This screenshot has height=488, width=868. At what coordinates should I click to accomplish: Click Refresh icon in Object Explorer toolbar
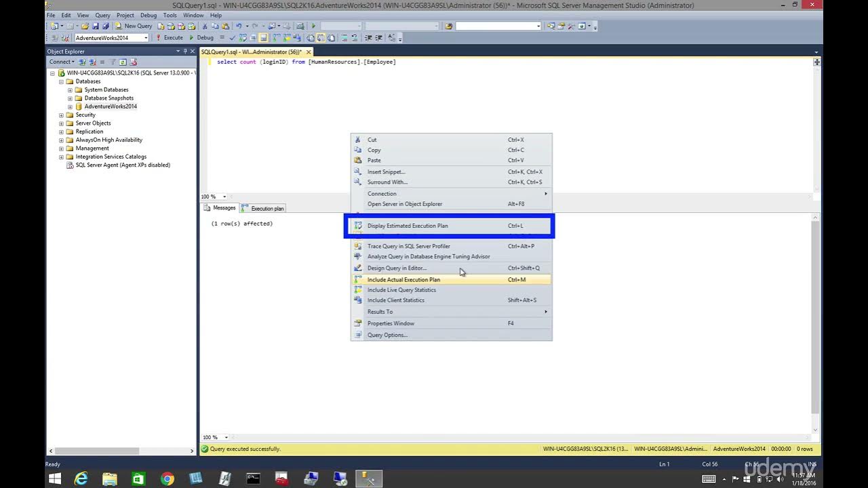click(x=123, y=62)
